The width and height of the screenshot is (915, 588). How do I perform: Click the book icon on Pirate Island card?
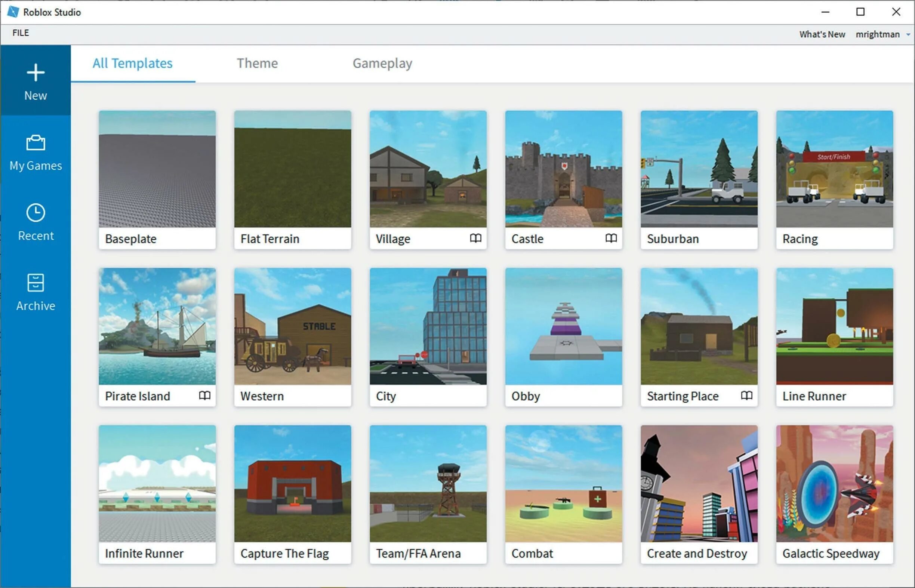click(204, 395)
